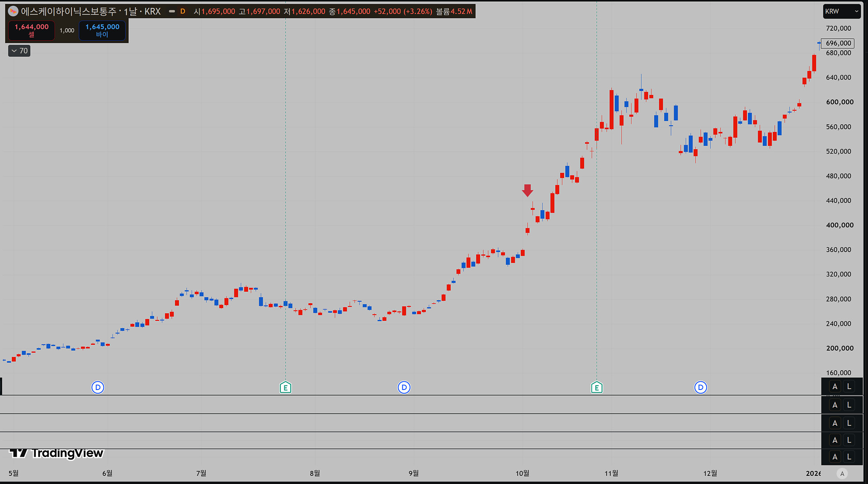The image size is (868, 484).
Task: Open the dividend D marker just before 9월
Action: point(404,387)
